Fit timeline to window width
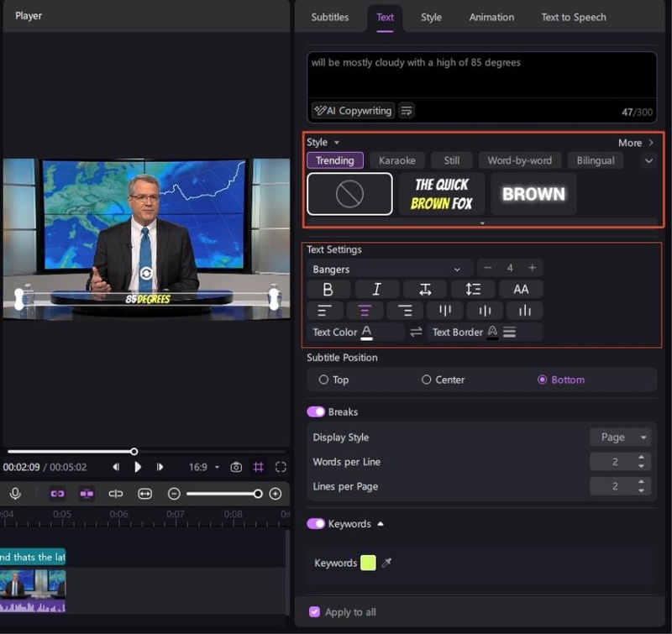The height and width of the screenshot is (634, 672). point(144,494)
